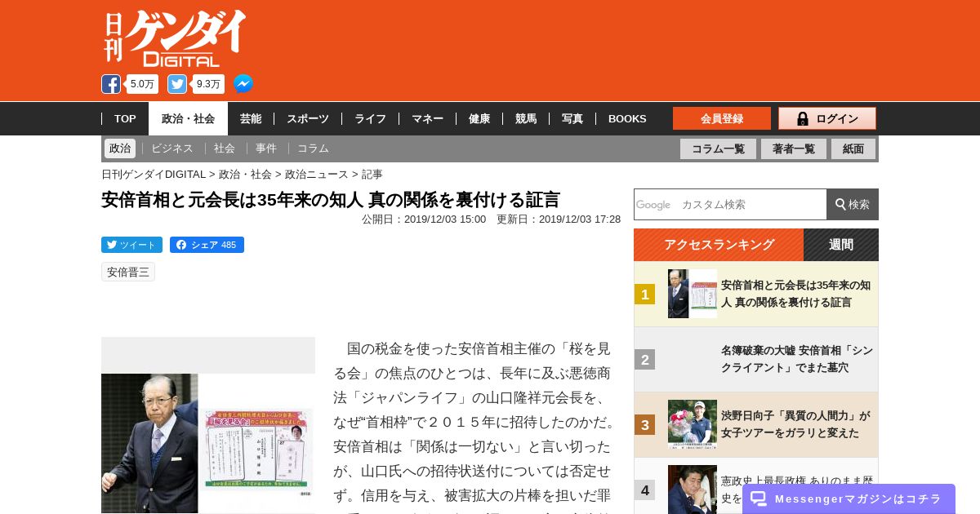Open the ライフ section
The image size is (980, 514).
(x=370, y=118)
